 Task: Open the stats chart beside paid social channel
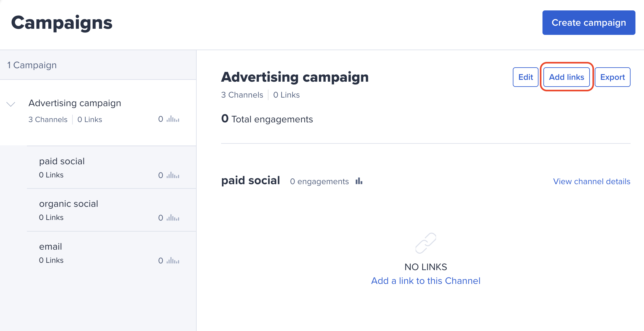pos(172,175)
